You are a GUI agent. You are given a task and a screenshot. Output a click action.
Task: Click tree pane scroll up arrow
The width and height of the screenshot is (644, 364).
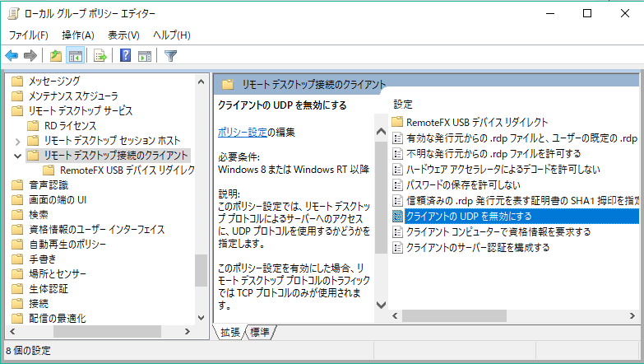coord(201,82)
